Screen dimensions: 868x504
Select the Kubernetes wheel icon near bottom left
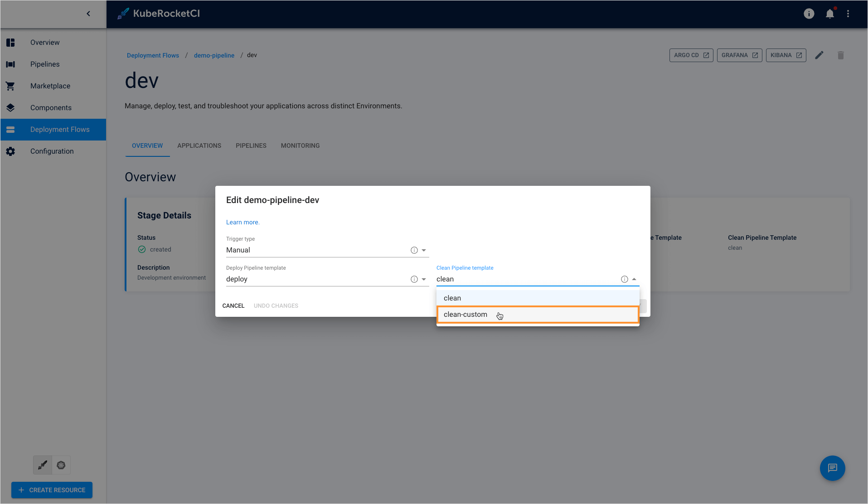[61, 465]
